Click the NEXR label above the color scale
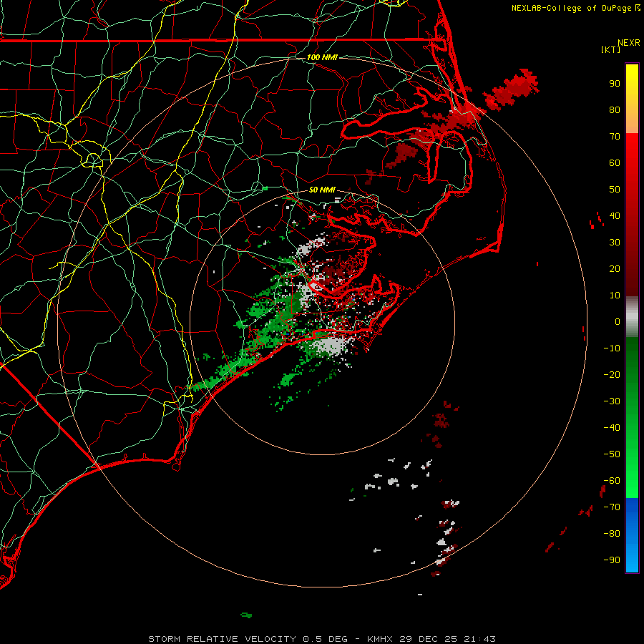The height and width of the screenshot is (644, 644). (629, 43)
